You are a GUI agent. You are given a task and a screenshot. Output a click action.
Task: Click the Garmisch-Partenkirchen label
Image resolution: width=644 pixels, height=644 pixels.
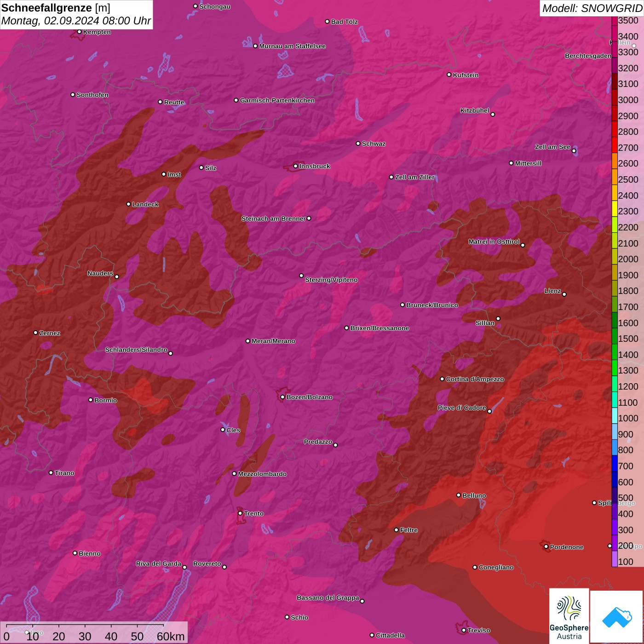point(277,100)
